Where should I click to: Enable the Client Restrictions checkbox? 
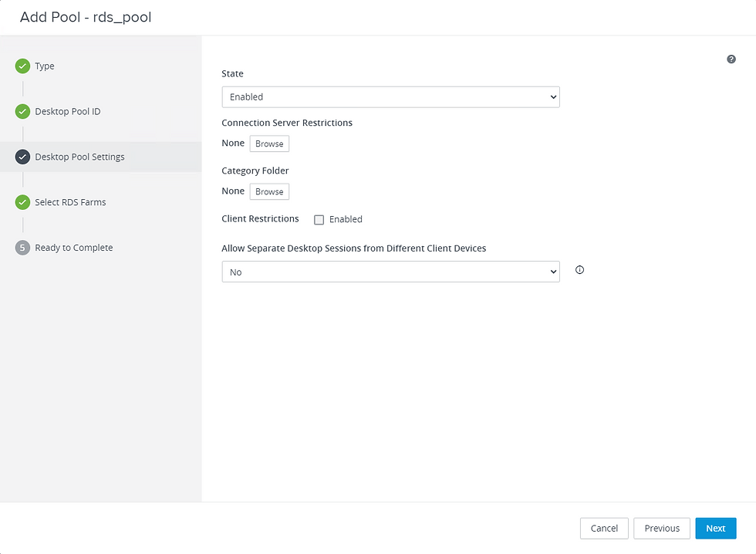pos(319,220)
